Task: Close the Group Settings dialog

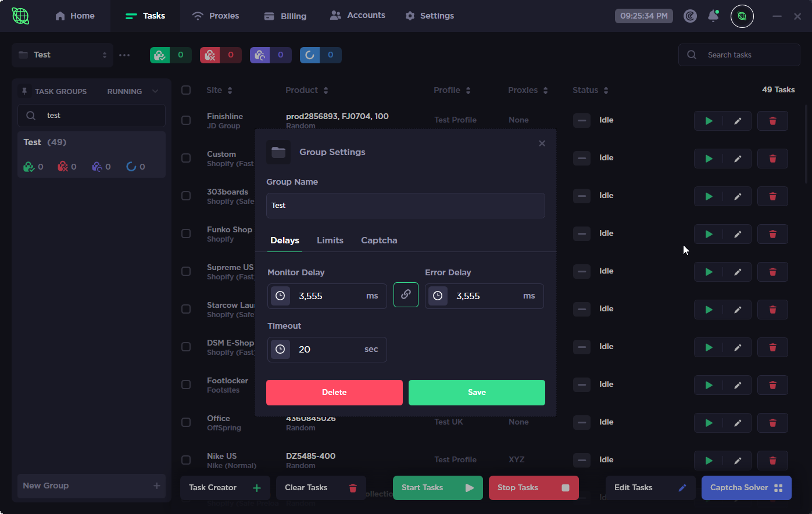Action: (542, 143)
